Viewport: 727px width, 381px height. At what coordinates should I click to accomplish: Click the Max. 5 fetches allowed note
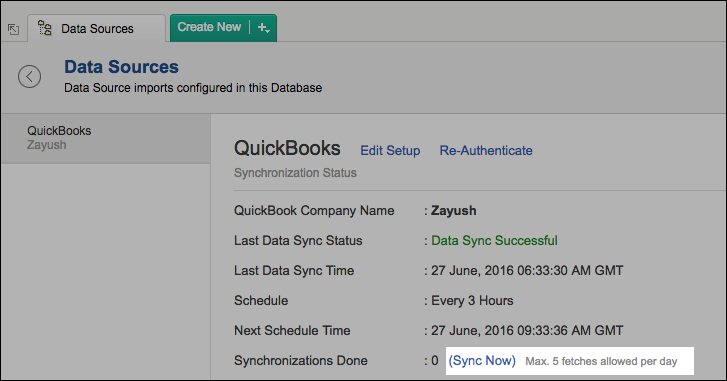(601, 361)
